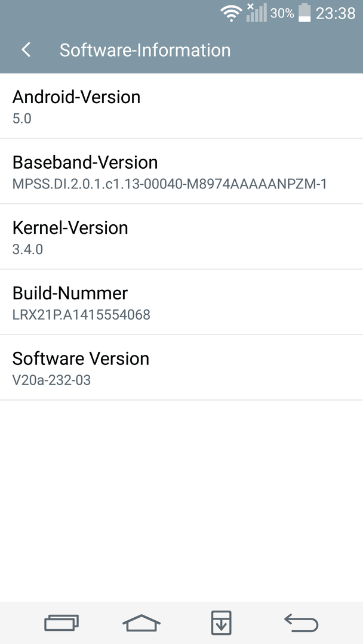Go to home screen via home icon

point(141,623)
